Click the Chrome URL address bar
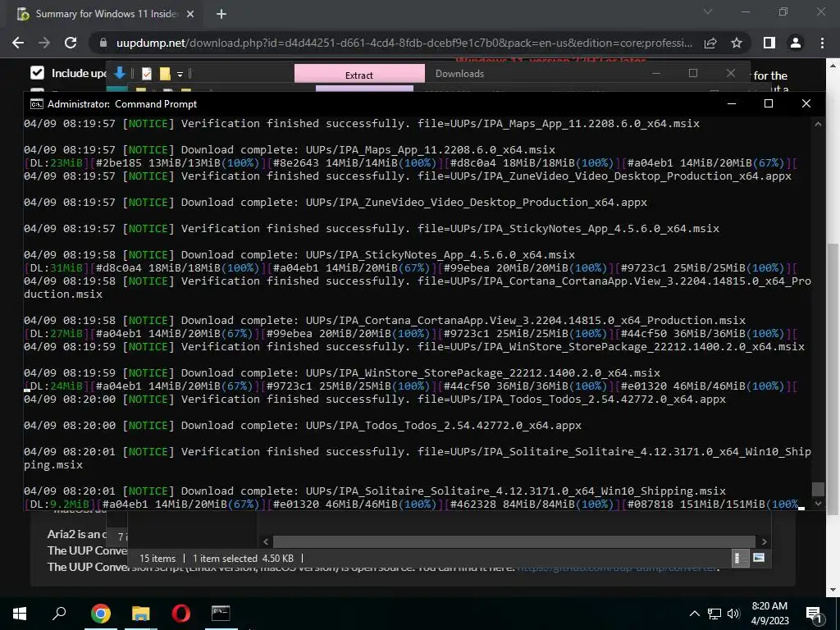The height and width of the screenshot is (630, 840). (404, 43)
